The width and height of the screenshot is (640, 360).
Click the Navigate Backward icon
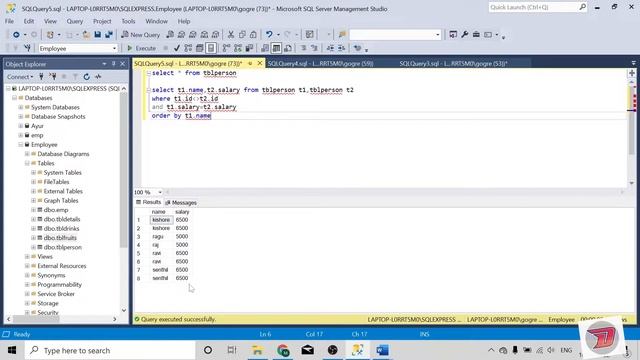16,35
